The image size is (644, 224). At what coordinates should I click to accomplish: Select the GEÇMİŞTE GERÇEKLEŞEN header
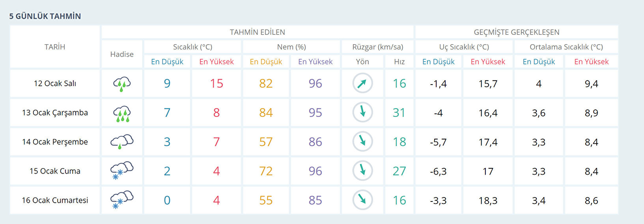(x=517, y=32)
